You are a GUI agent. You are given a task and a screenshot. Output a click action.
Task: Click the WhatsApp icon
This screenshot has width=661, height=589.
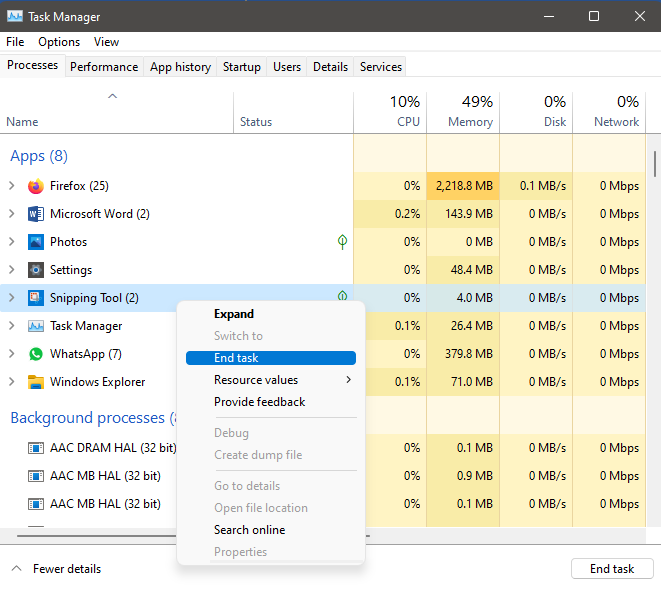[36, 354]
